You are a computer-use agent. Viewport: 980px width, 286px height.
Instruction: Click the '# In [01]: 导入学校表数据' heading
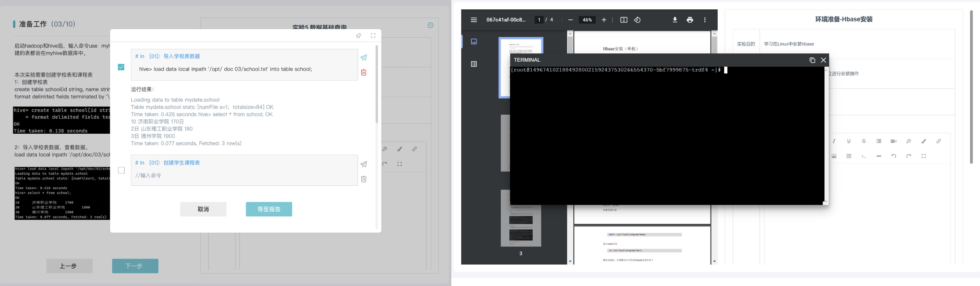click(168, 56)
